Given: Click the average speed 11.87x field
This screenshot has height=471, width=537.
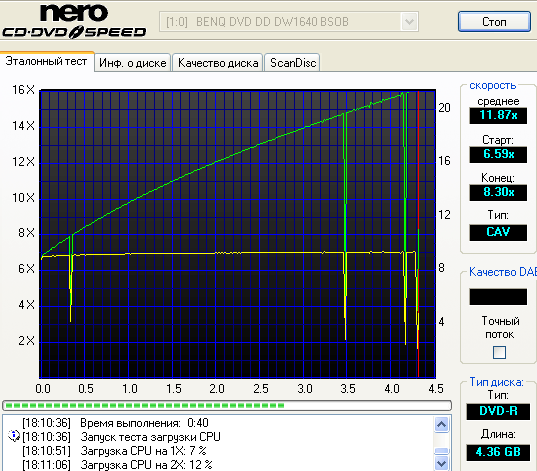Looking at the screenshot, I should (x=498, y=115).
